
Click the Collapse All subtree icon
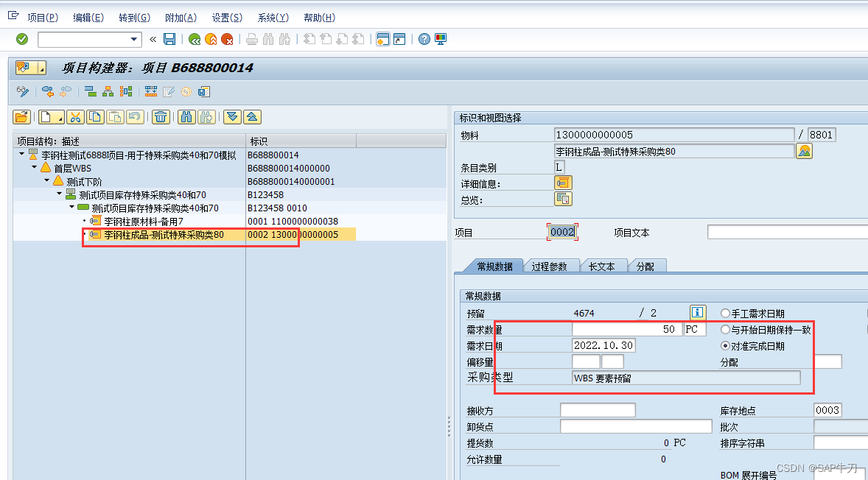[x=252, y=117]
